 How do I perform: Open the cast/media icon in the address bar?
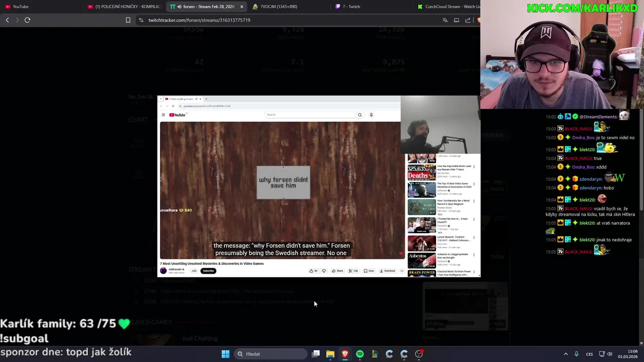pos(456,20)
